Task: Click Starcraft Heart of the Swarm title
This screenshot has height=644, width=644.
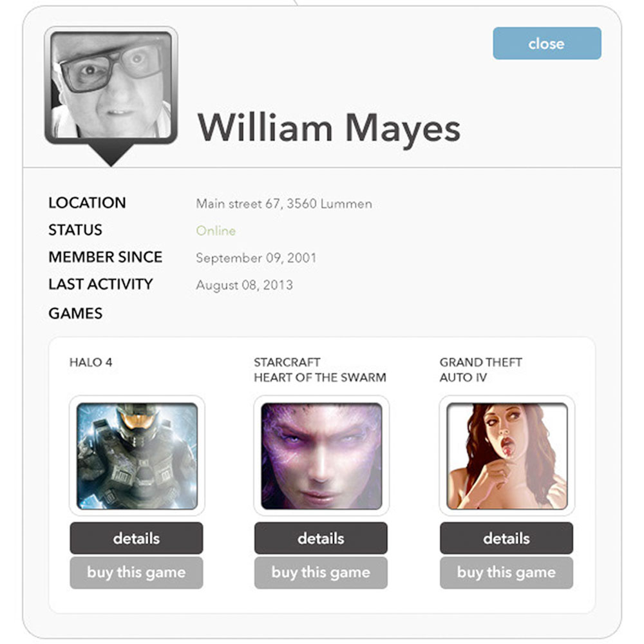Action: pyautogui.click(x=320, y=370)
